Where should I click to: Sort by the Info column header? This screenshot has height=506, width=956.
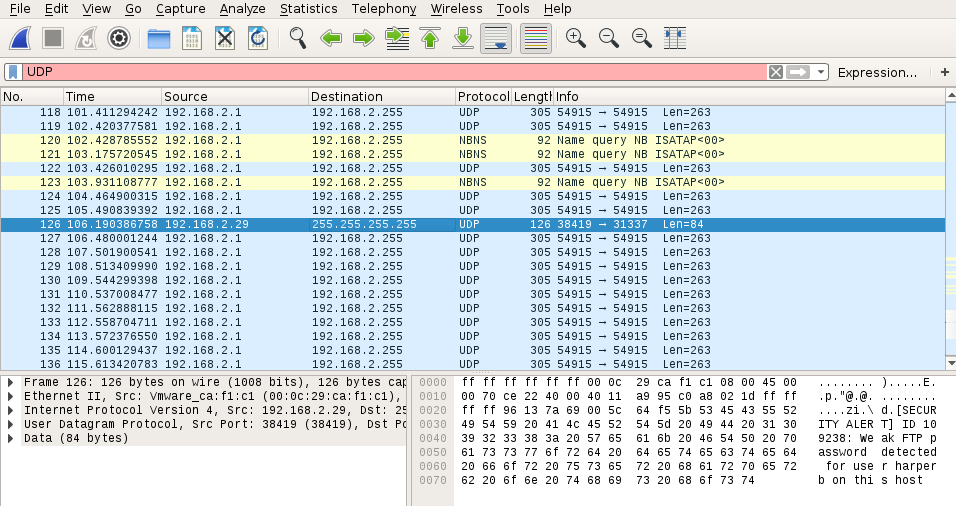point(749,96)
